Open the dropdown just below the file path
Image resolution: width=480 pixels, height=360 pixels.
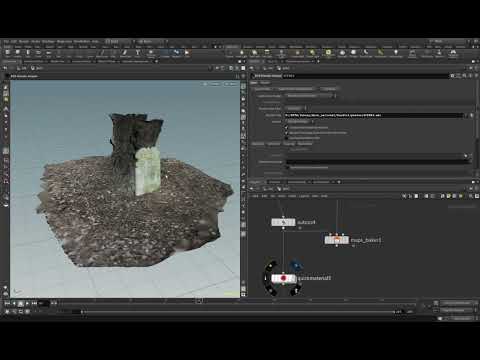point(299,122)
